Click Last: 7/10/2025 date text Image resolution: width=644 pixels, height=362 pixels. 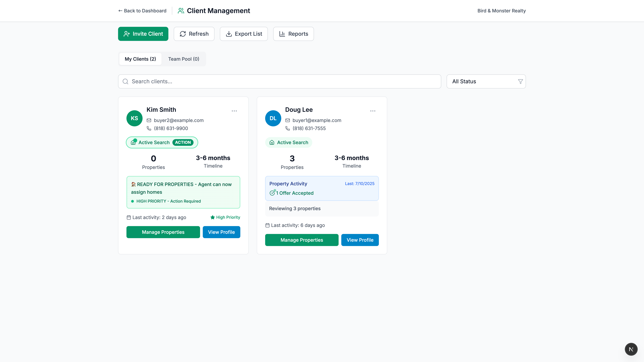point(360,184)
